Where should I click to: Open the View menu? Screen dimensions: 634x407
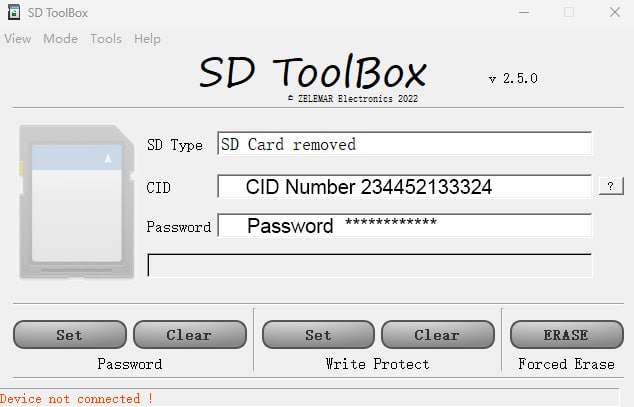[x=18, y=39]
